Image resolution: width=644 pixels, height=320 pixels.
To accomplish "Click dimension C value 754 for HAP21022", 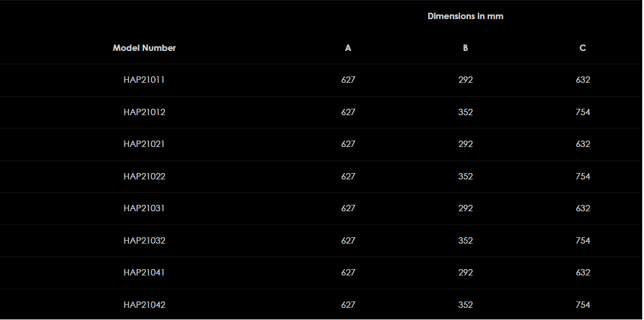I will [583, 176].
